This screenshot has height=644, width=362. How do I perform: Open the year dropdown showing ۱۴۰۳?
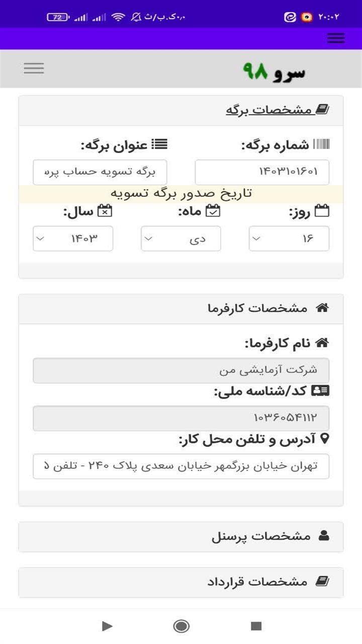pyautogui.click(x=73, y=238)
